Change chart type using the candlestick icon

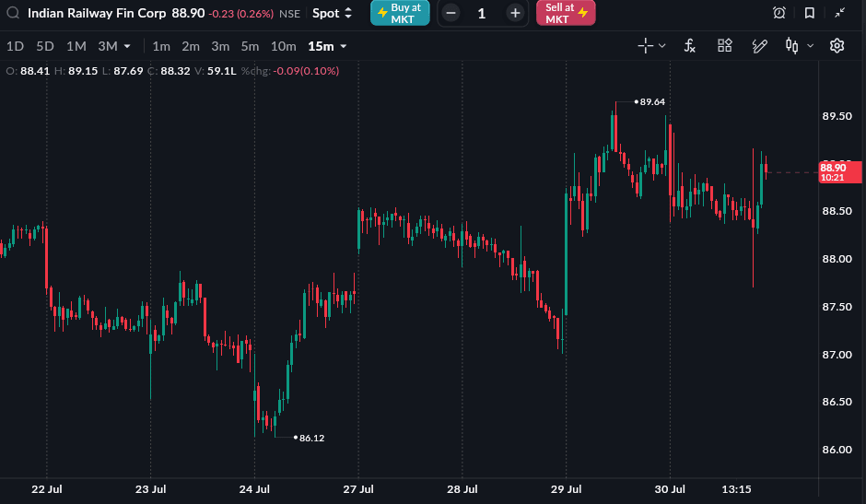click(x=792, y=46)
